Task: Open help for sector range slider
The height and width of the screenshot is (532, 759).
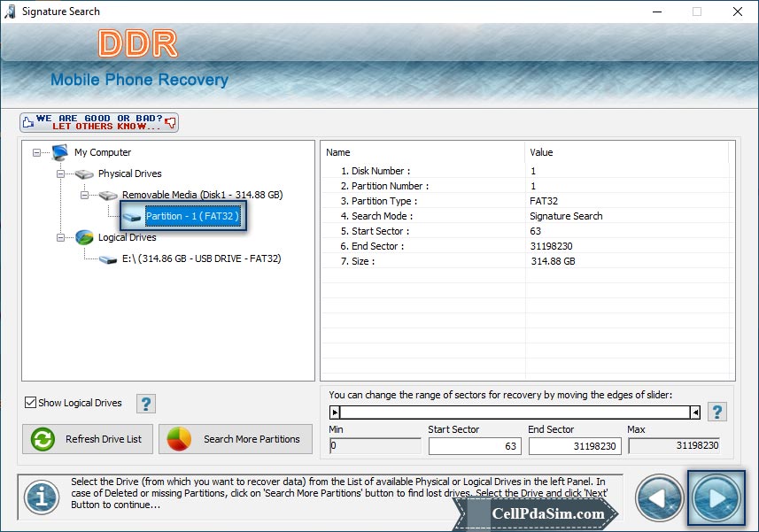Action: click(x=717, y=412)
